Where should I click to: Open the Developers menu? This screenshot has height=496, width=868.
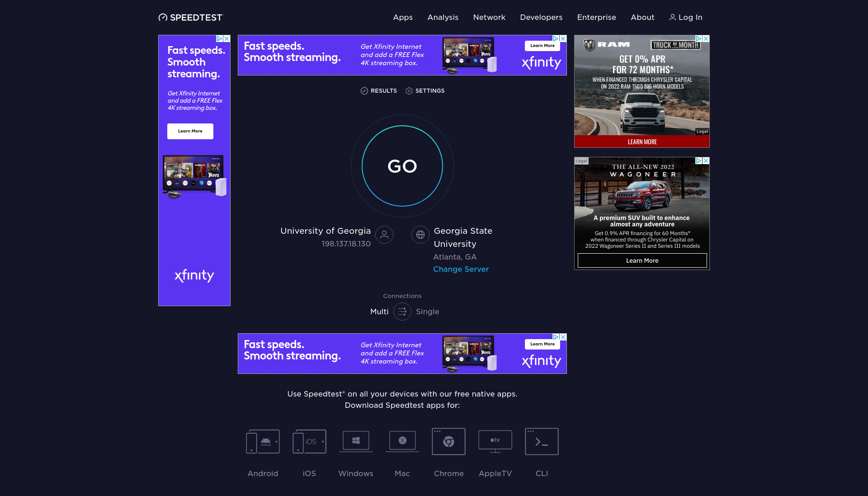541,17
